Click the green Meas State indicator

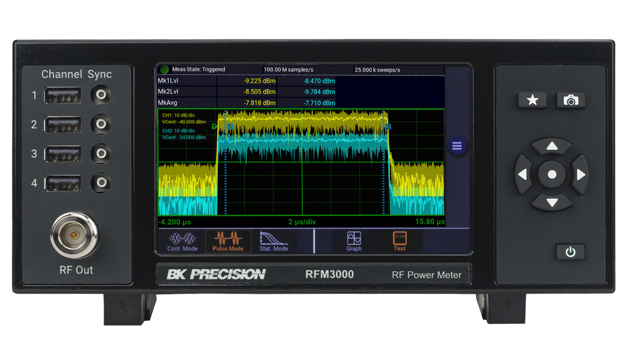coord(165,69)
